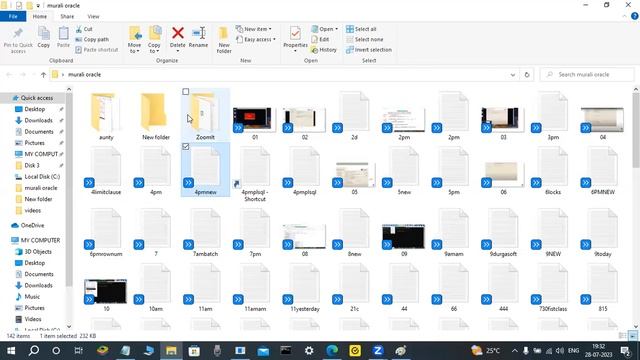Select the 730fstclass file

(x=553, y=288)
